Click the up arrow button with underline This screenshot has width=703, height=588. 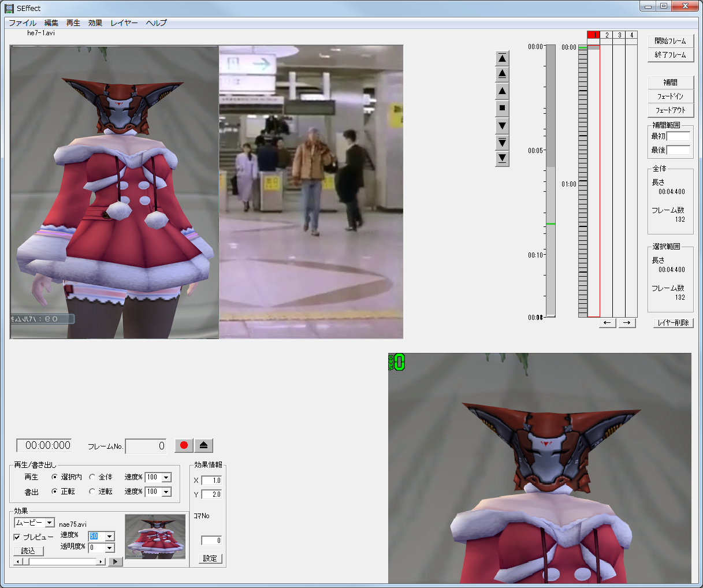502,73
